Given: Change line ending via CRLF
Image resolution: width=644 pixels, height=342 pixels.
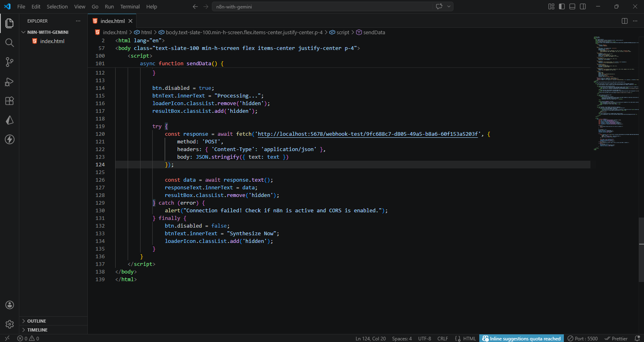Looking at the screenshot, I should (443, 338).
